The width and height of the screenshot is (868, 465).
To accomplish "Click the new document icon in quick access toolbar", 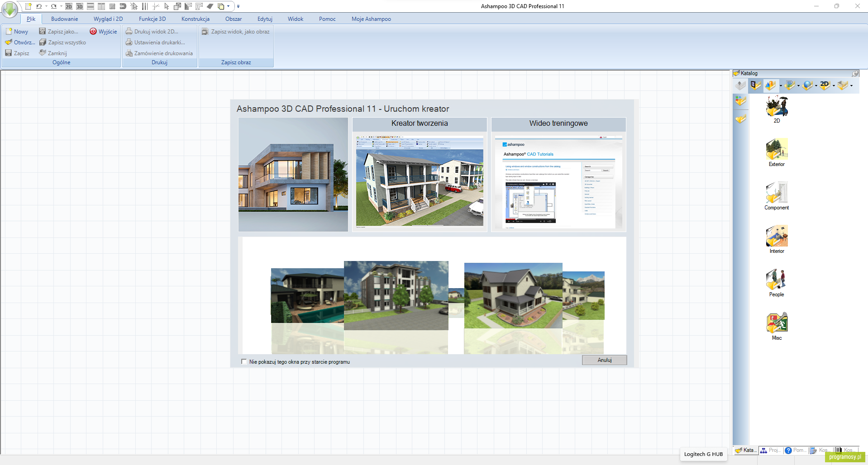I will (x=28, y=6).
